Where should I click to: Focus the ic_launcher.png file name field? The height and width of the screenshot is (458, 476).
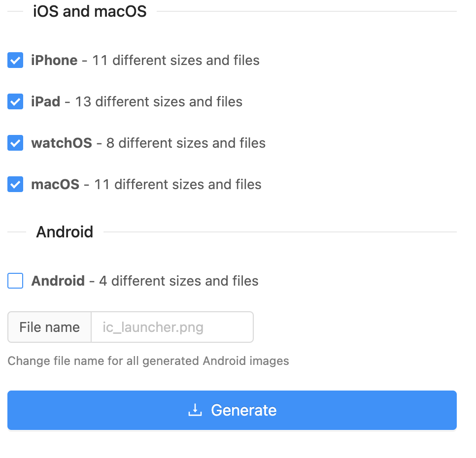pyautogui.click(x=172, y=327)
